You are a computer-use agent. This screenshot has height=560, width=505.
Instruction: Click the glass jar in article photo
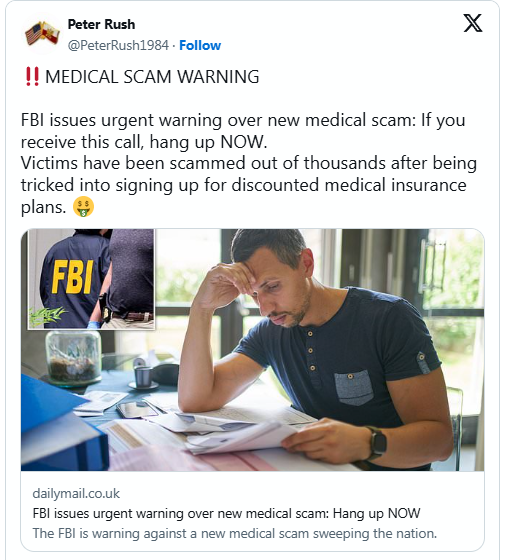click(74, 358)
